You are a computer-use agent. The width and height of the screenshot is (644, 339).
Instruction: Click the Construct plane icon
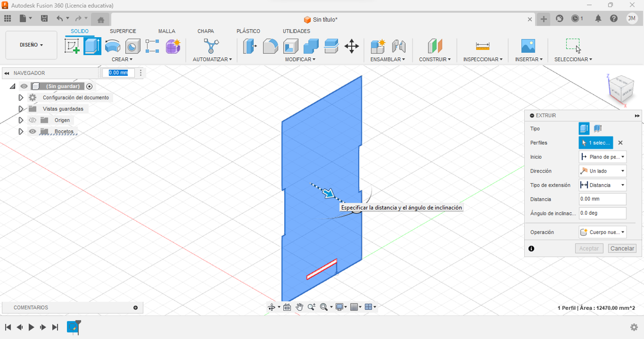coord(435,46)
